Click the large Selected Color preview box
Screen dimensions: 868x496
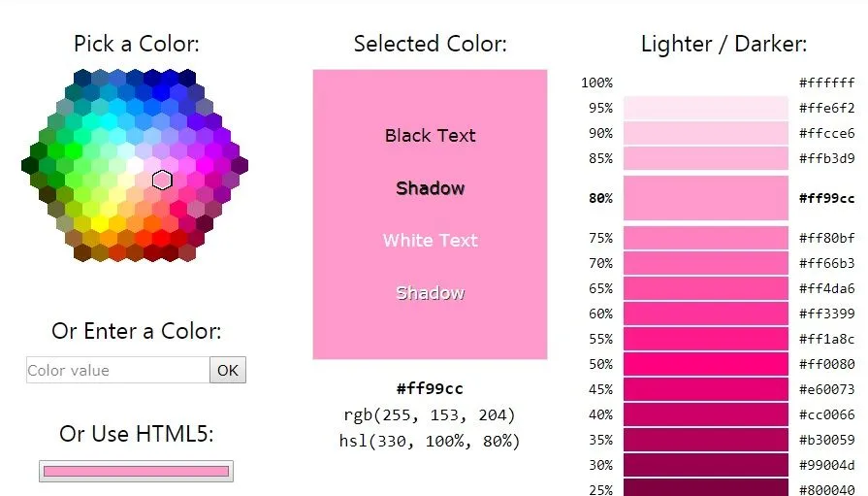click(431, 215)
